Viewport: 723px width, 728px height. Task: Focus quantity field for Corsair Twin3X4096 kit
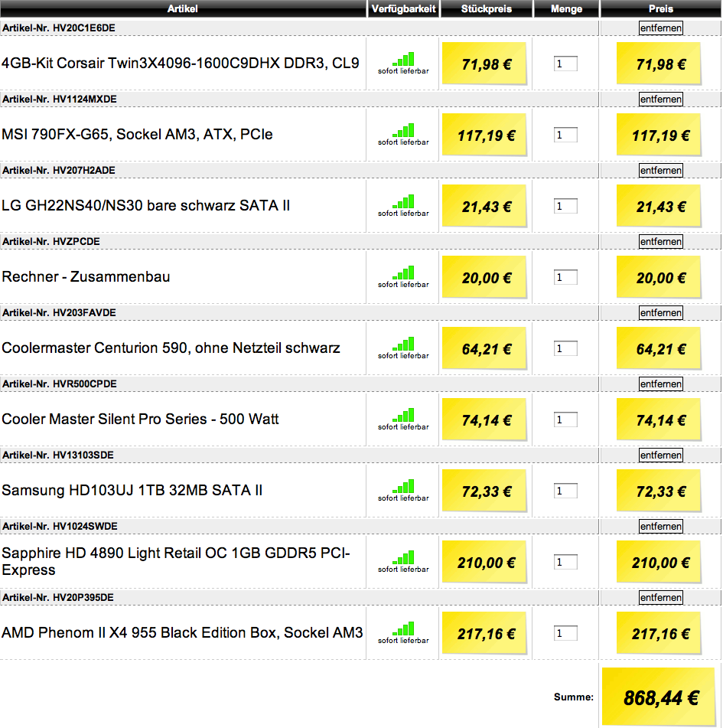565,64
